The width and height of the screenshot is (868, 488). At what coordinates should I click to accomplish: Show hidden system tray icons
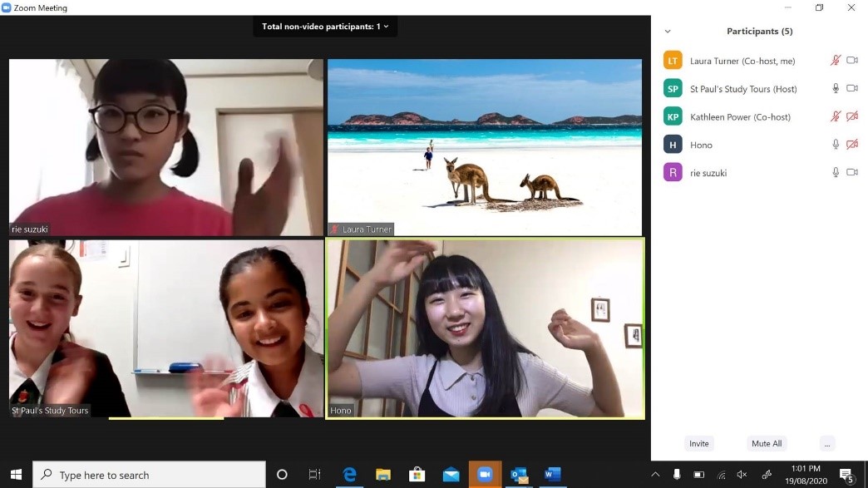point(655,475)
